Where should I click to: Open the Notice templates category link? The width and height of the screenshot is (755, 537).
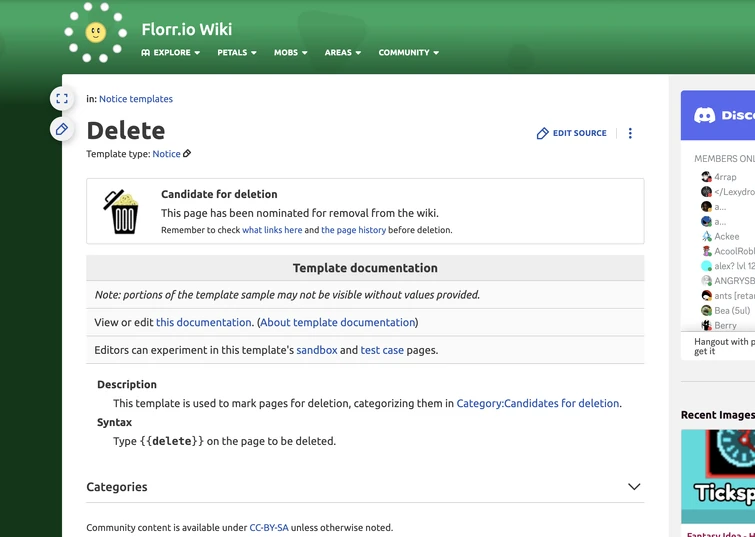coord(136,99)
